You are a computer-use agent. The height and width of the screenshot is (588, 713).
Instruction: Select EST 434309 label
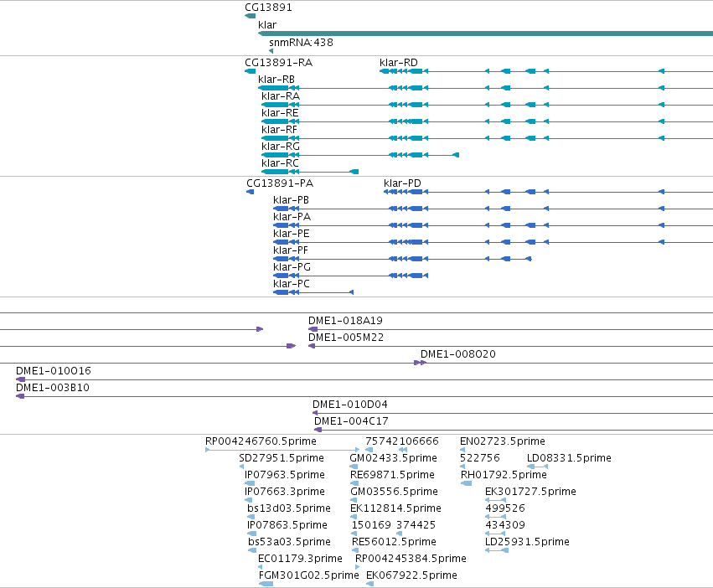[505, 525]
